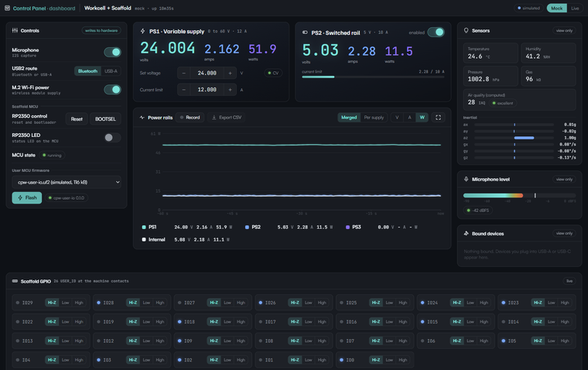Viewport: 588px width, 370px height.
Task: Enable the RP2350 LED toggle
Action: click(112, 137)
